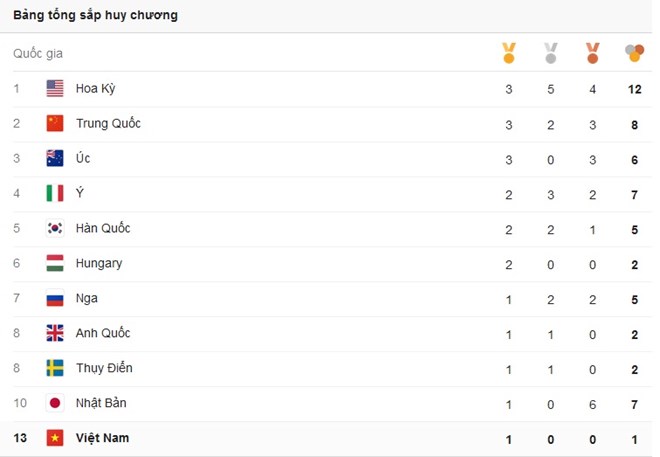
Task: Click the silver medal column icon
Action: tap(550, 52)
